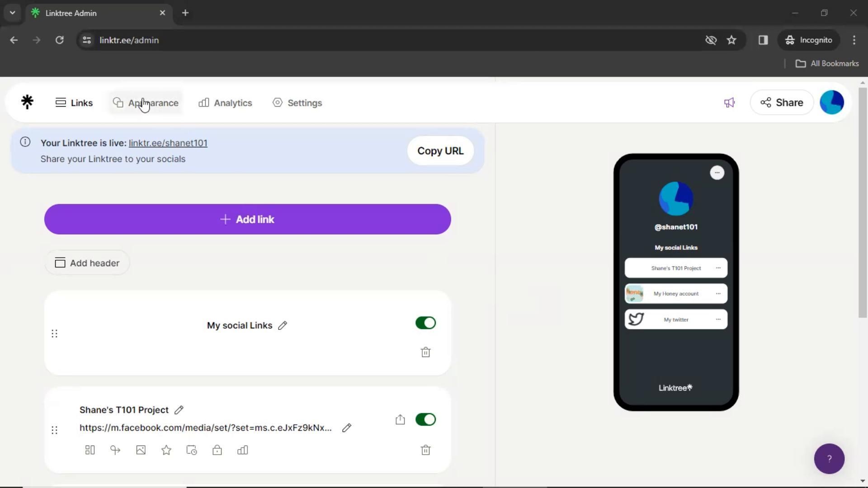Click the star prioritize icon on T101 link

click(166, 450)
